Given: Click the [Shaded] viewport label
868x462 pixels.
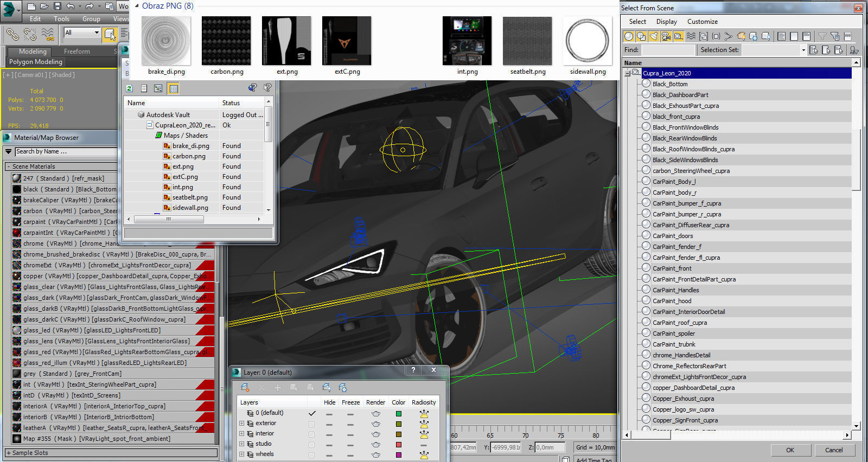Looking at the screenshot, I should pos(62,75).
